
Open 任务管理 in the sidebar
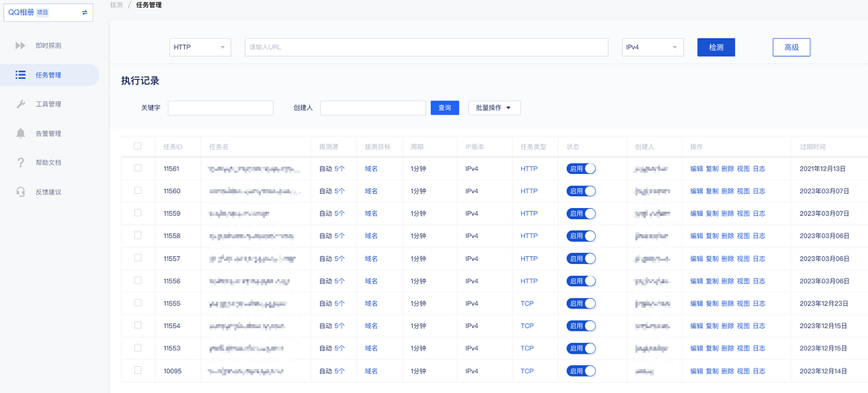49,74
